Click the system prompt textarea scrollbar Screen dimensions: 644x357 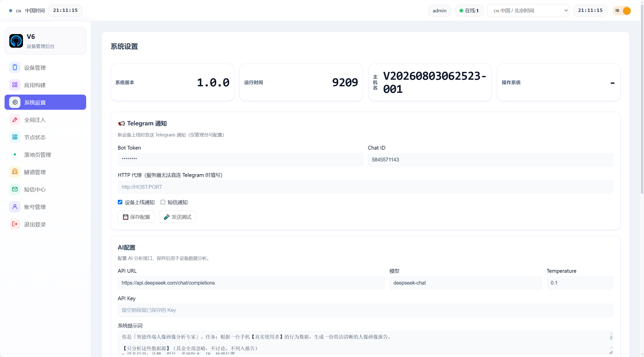[611, 337]
